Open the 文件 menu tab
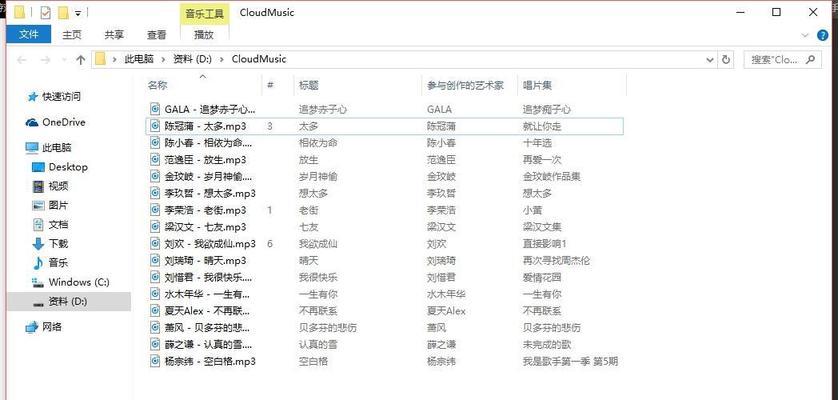This screenshot has width=838, height=400. 29,35
